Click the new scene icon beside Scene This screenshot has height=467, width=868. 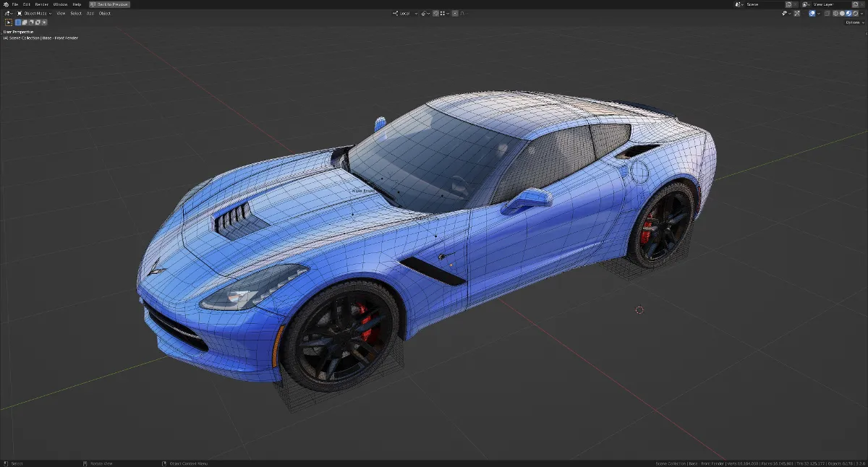click(x=788, y=4)
